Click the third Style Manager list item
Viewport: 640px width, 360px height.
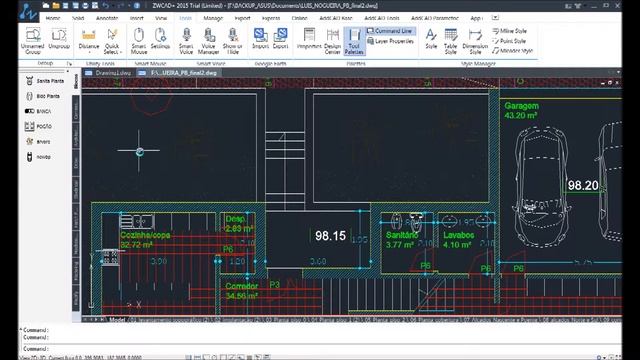[513, 51]
